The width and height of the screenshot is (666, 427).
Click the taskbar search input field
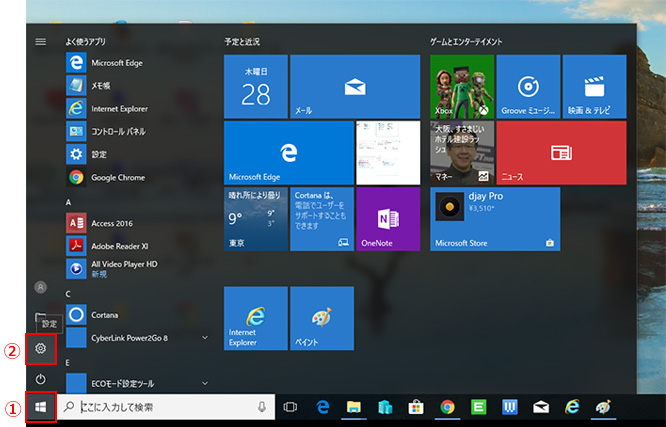166,407
